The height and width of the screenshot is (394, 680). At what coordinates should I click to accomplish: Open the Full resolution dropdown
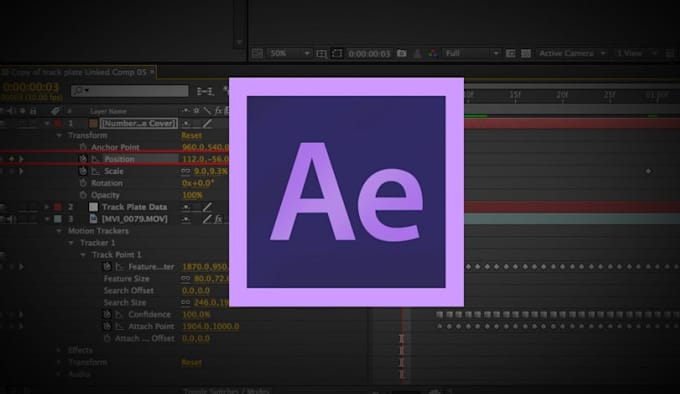coord(472,53)
